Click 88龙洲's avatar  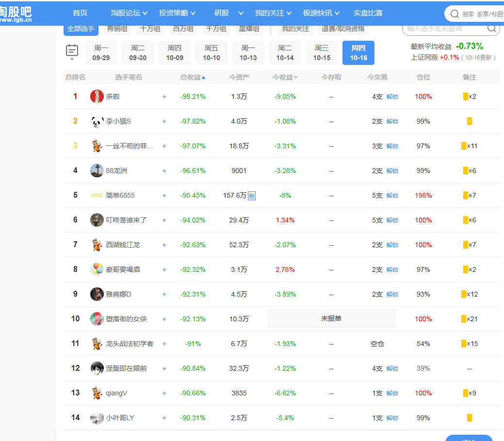pos(97,171)
